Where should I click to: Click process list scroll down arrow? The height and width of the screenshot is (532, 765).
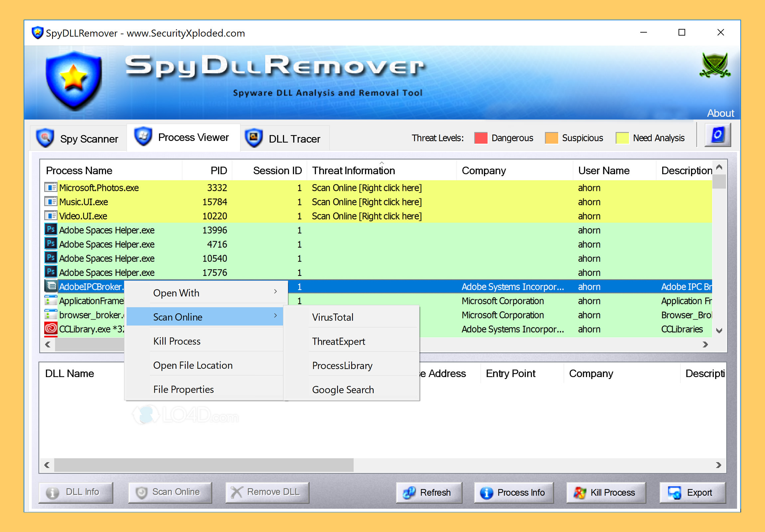click(x=719, y=330)
